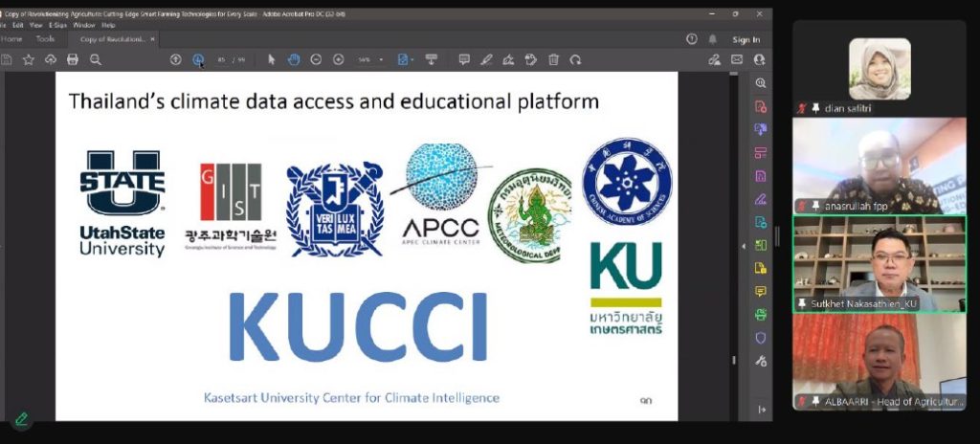980x444 pixels.
Task: Switch to the Tools tab
Action: [45, 39]
